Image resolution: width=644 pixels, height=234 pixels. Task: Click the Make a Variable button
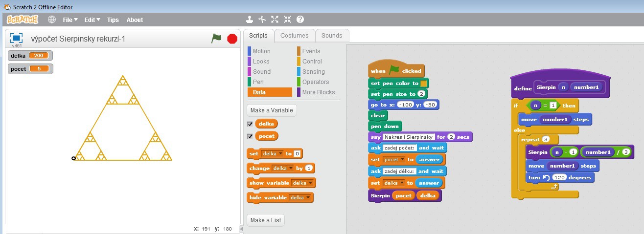pyautogui.click(x=272, y=110)
